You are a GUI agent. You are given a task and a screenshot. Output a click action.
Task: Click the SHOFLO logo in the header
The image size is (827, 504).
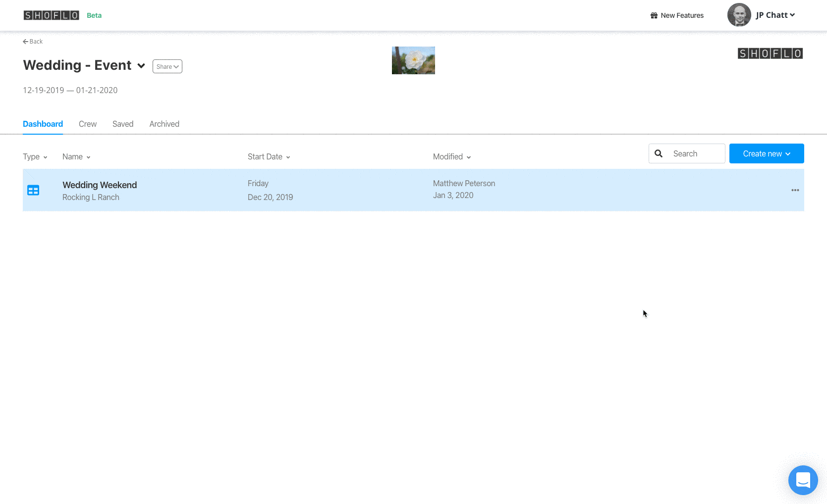click(51, 14)
